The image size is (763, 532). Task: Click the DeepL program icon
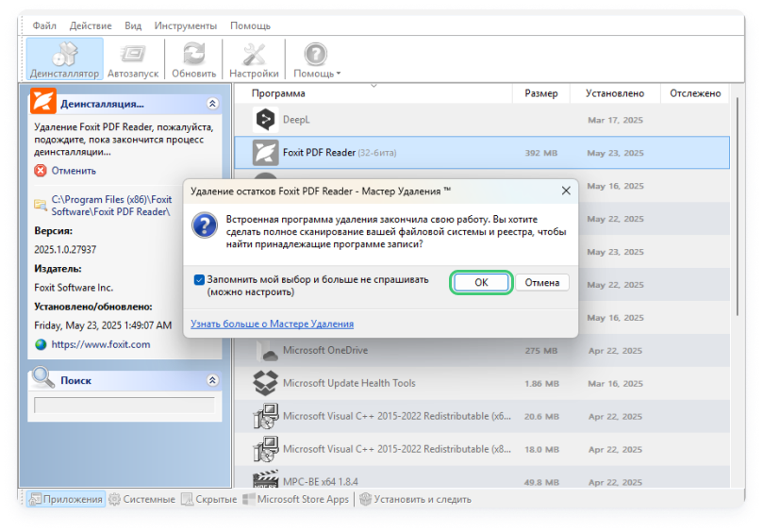(265, 119)
